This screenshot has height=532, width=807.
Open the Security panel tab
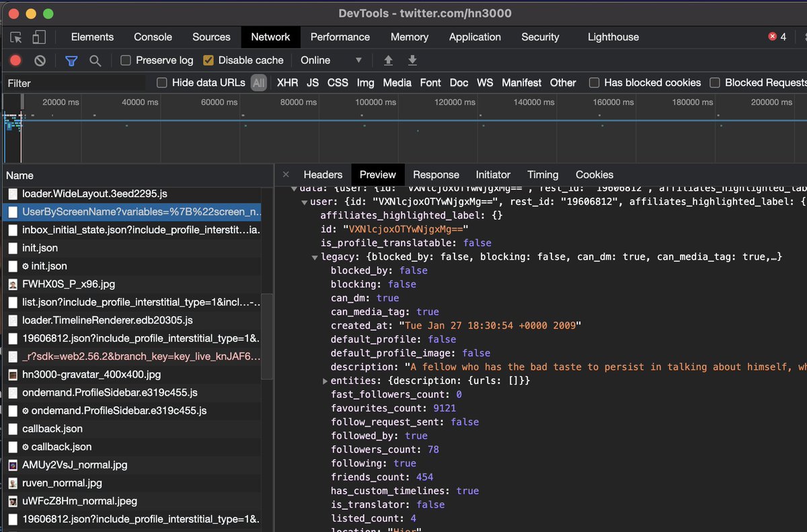point(540,37)
